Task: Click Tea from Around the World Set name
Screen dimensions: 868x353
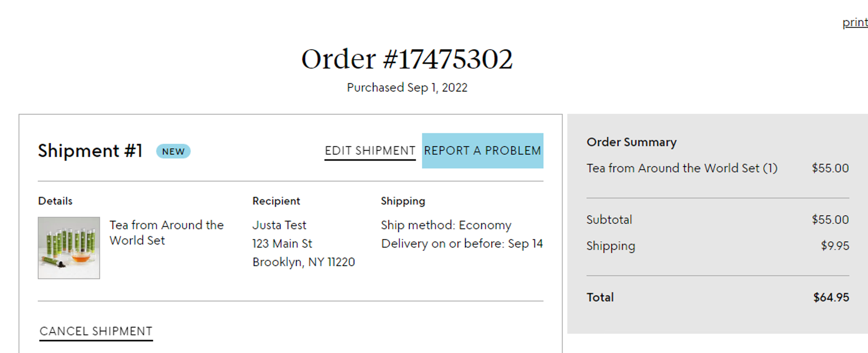Action: pyautogui.click(x=166, y=233)
